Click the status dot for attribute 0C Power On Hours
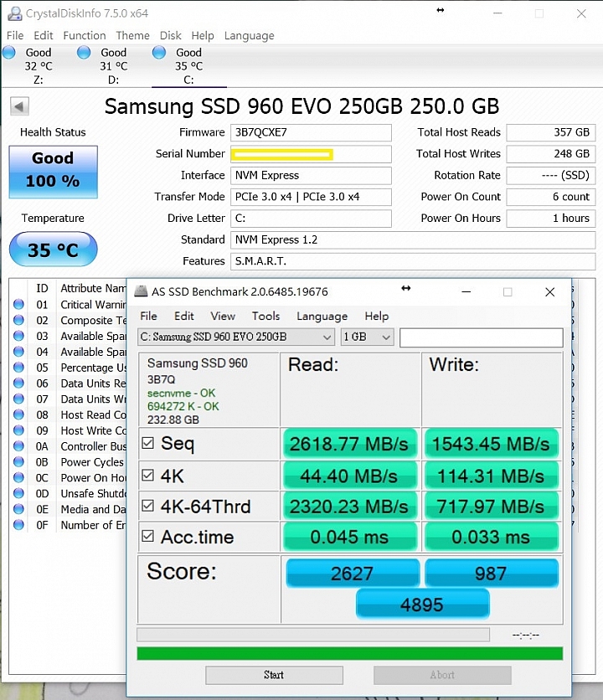The width and height of the screenshot is (603, 700). point(18,477)
